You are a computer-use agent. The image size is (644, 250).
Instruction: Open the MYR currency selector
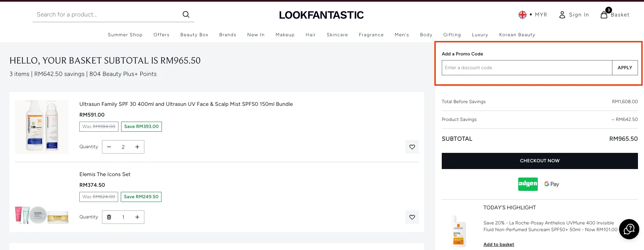coord(541,15)
